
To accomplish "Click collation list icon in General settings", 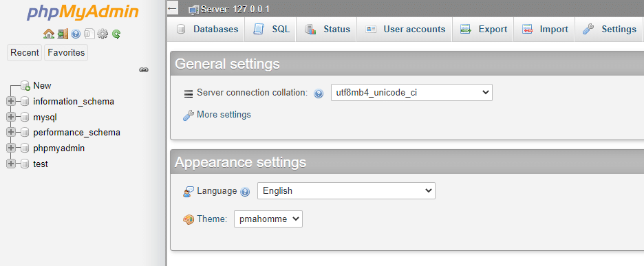I will [189, 93].
